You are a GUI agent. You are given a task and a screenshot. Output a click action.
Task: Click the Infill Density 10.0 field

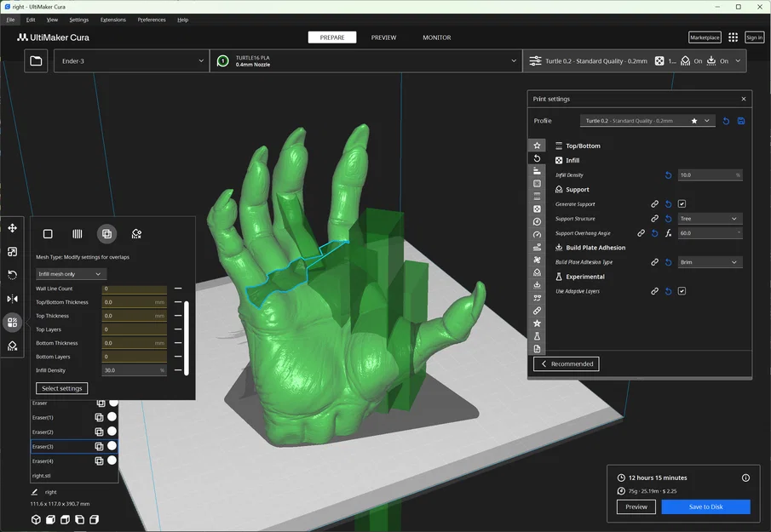point(710,174)
